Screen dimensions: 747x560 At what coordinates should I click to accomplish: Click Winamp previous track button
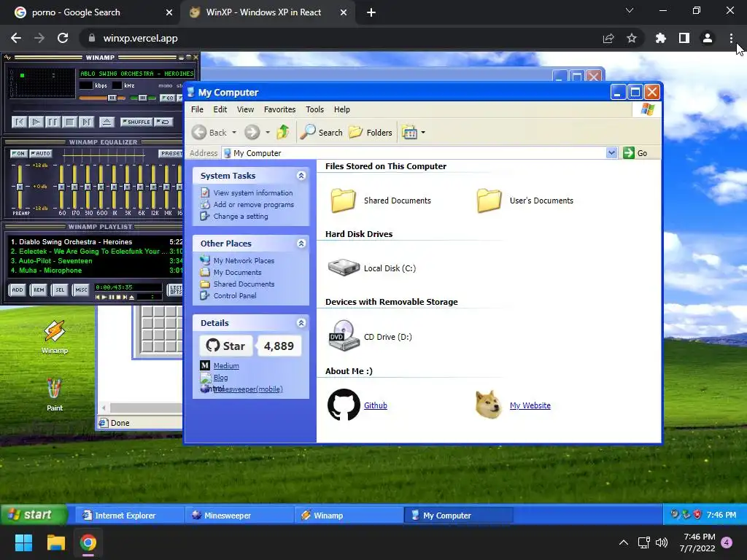click(x=19, y=122)
